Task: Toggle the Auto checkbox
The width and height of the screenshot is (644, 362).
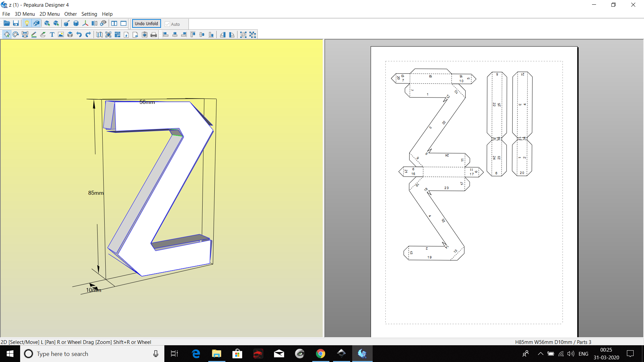Action: tap(168, 24)
